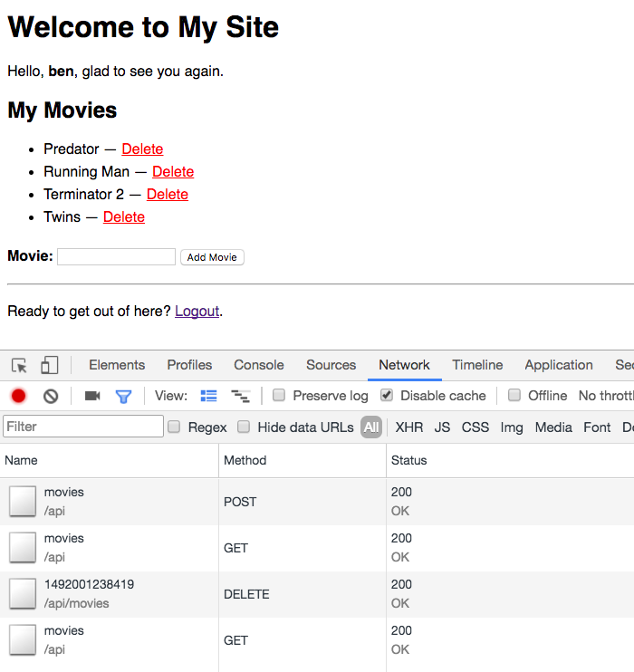Select the POST movies request row

[317, 502]
